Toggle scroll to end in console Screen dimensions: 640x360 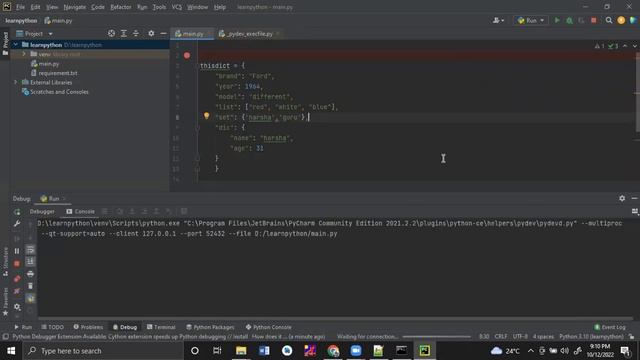point(30,262)
